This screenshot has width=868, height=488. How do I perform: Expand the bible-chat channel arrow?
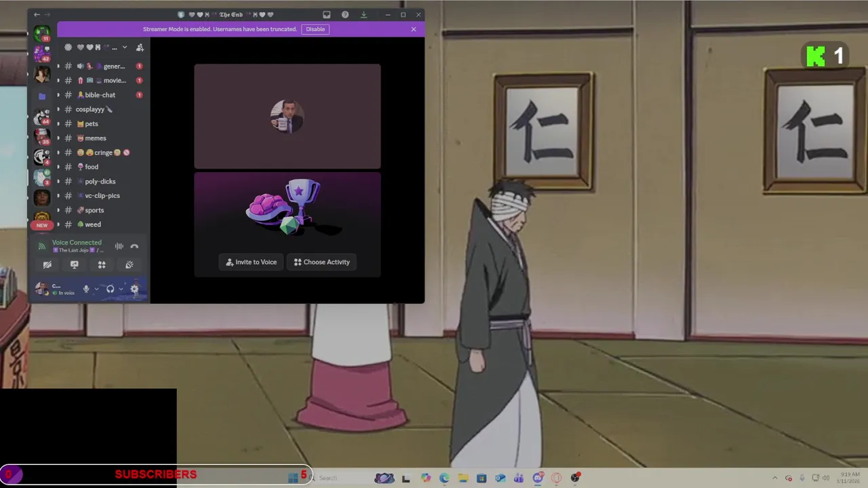tap(58, 95)
